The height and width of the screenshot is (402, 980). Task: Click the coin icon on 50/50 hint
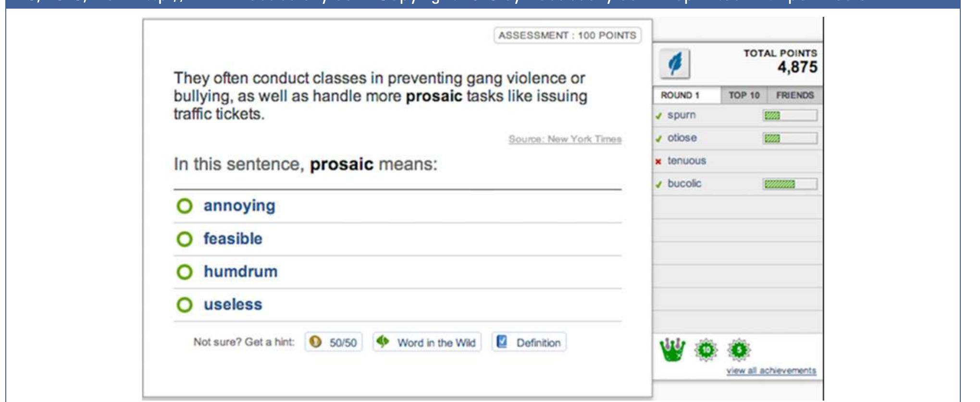click(316, 342)
